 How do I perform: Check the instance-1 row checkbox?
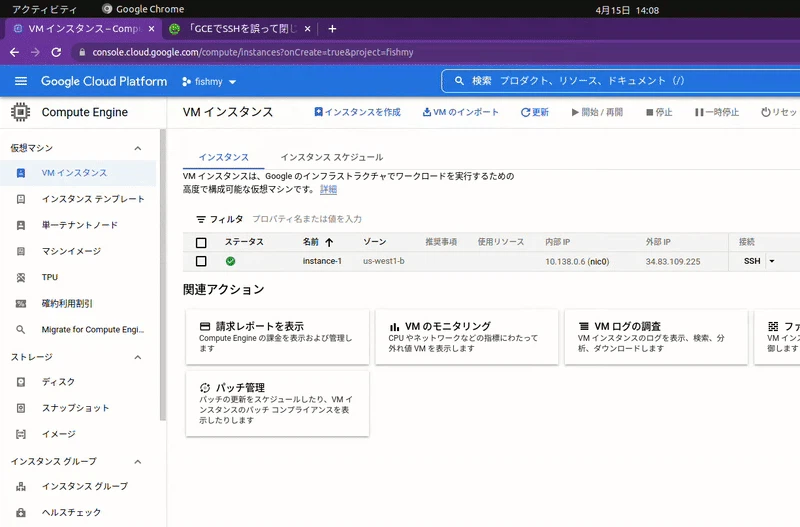(x=201, y=261)
